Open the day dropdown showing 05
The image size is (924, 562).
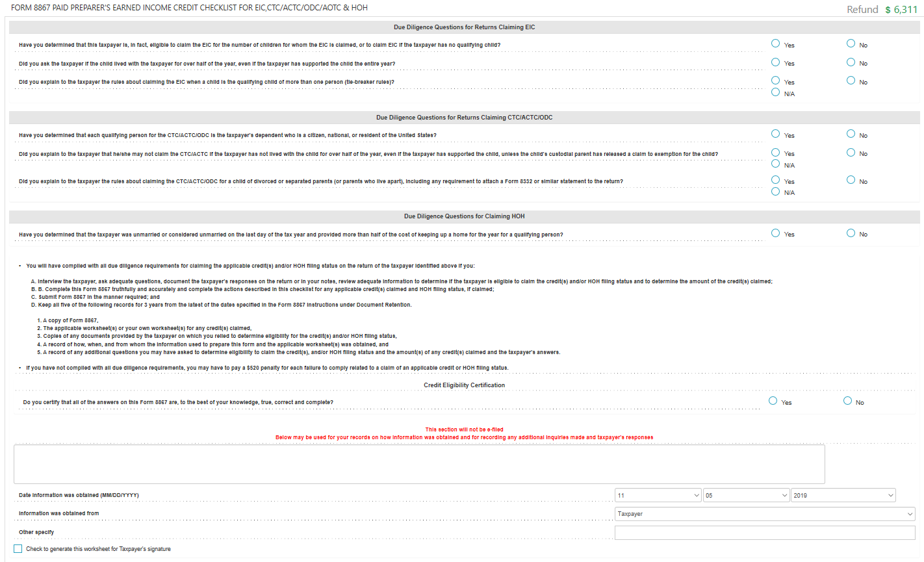(746, 494)
